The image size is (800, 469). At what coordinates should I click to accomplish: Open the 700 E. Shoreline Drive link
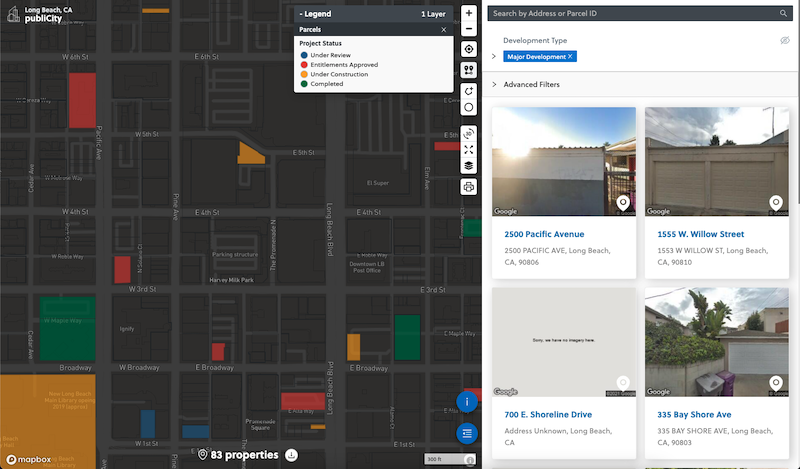tap(548, 414)
